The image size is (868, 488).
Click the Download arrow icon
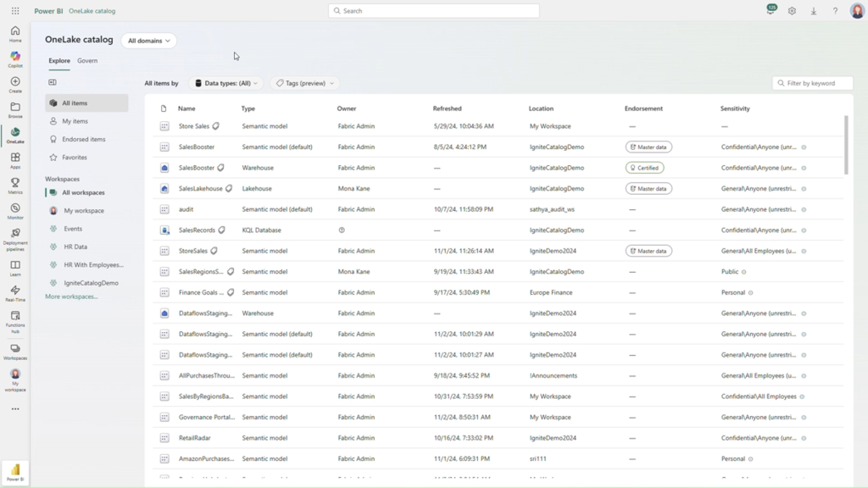pos(814,10)
